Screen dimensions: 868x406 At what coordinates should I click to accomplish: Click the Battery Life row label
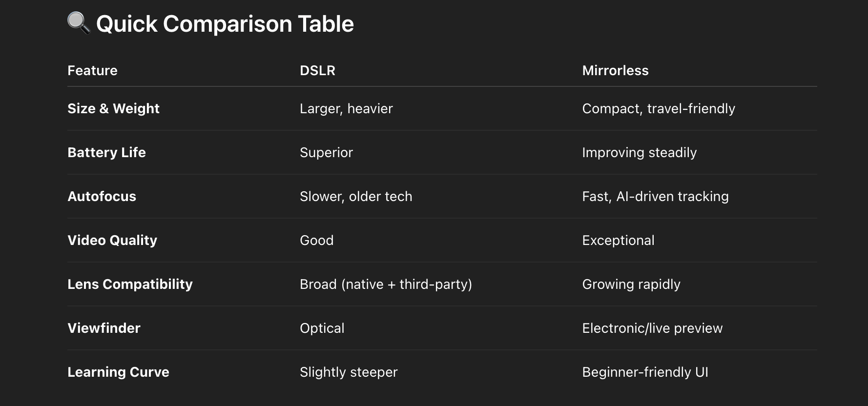pyautogui.click(x=106, y=152)
